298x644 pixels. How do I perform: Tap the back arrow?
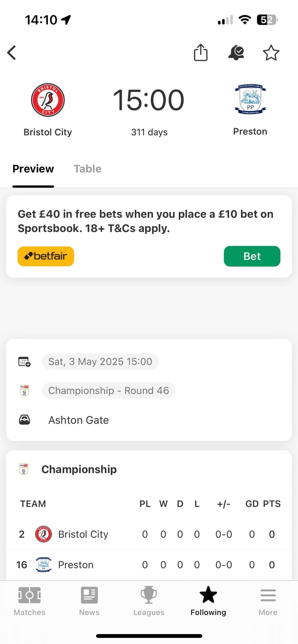tap(12, 53)
